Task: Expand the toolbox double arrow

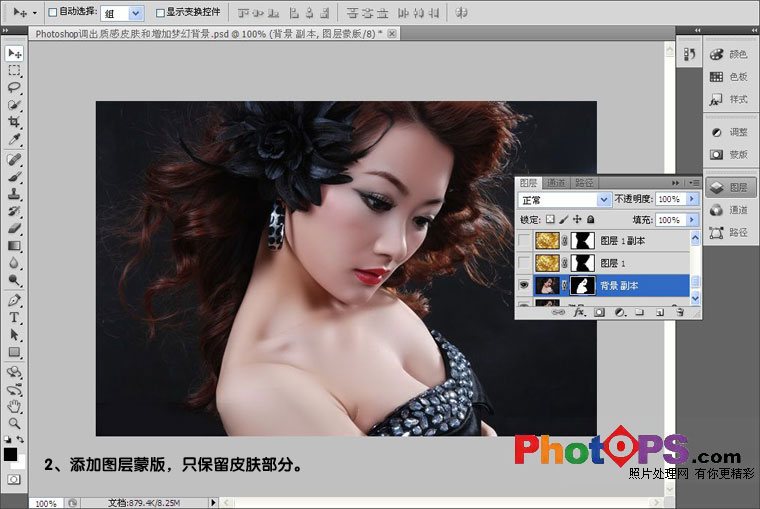Action: [5, 30]
